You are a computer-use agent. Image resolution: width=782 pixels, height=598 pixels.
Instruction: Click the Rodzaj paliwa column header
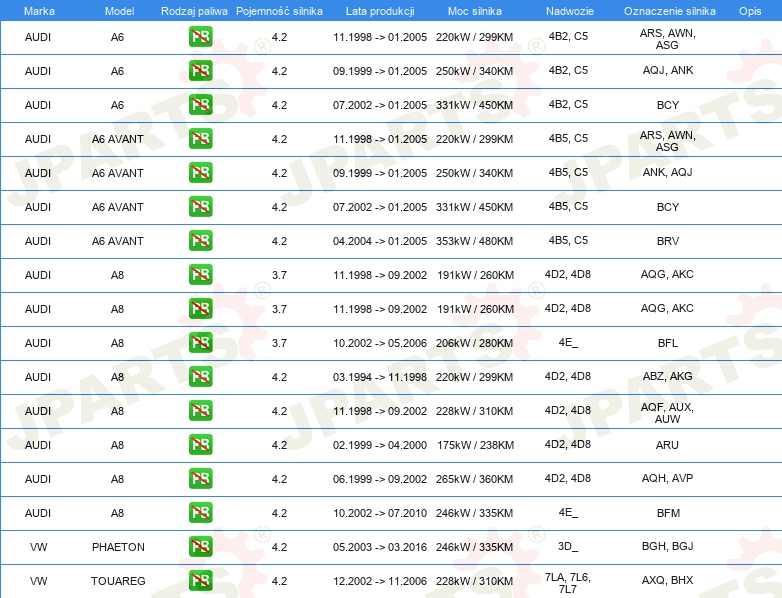click(x=194, y=11)
